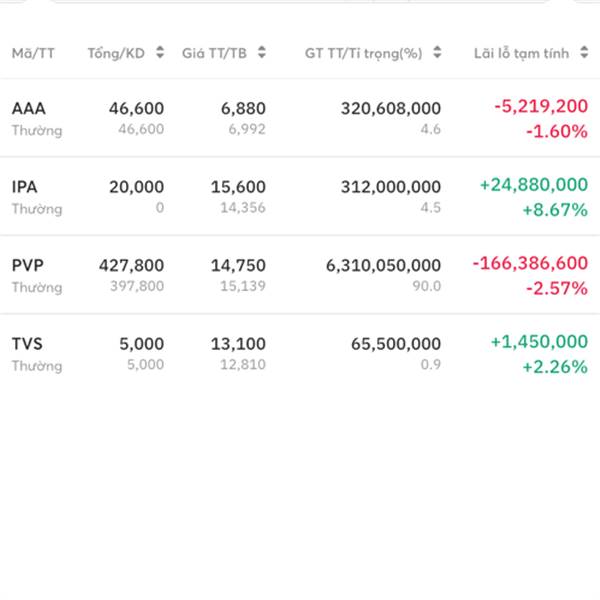Select the Lãi lỗ tạm tính header
Viewport: 600px width, 600px height.
coord(530,53)
